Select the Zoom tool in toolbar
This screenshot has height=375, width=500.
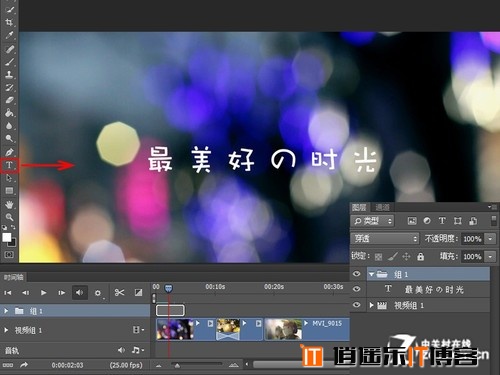[9, 217]
